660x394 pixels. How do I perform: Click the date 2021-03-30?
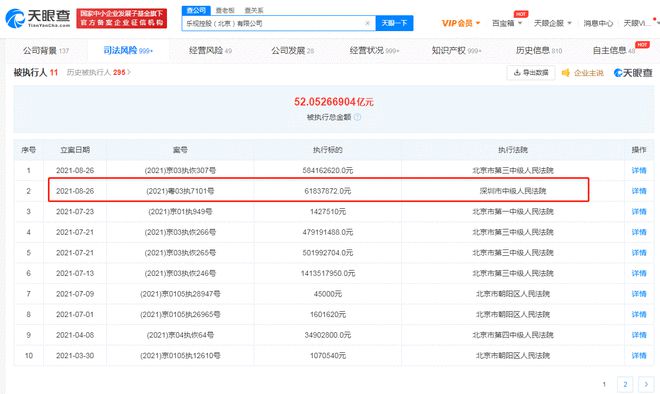coord(75,356)
